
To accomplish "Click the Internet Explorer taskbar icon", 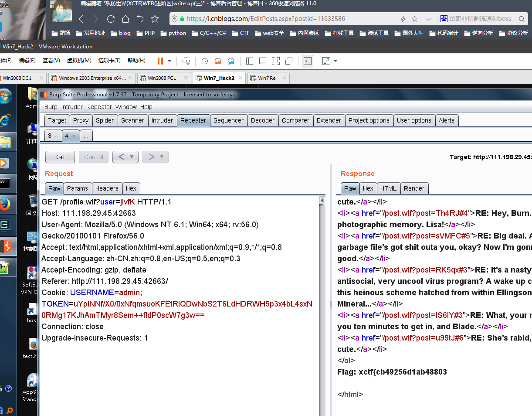I will tap(6, 119).
